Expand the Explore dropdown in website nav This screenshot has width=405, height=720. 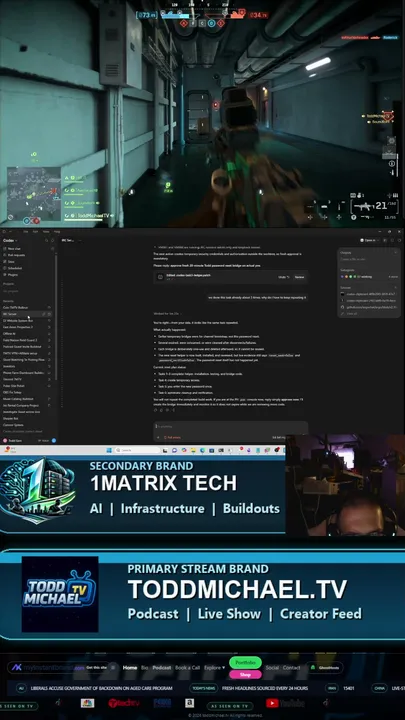point(215,668)
